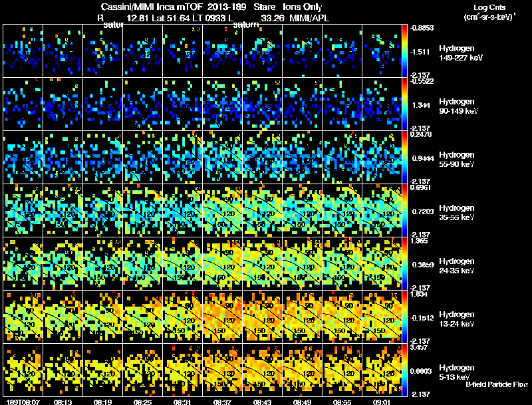This screenshot has width=532, height=405.
Task: Select the 08:37 time label
Action: click(x=222, y=402)
